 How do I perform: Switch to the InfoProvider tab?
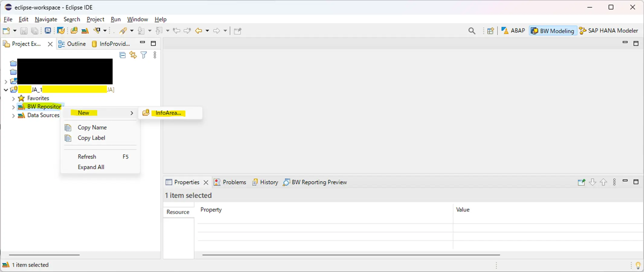111,44
